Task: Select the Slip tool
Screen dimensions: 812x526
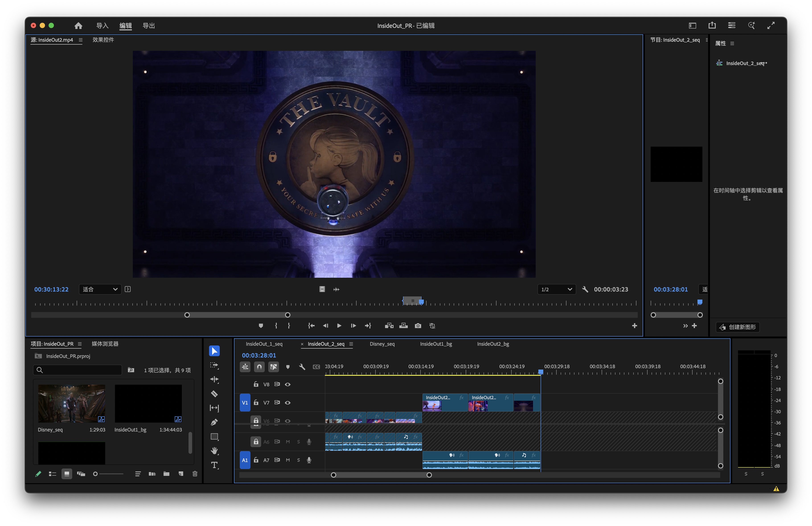Action: 214,408
